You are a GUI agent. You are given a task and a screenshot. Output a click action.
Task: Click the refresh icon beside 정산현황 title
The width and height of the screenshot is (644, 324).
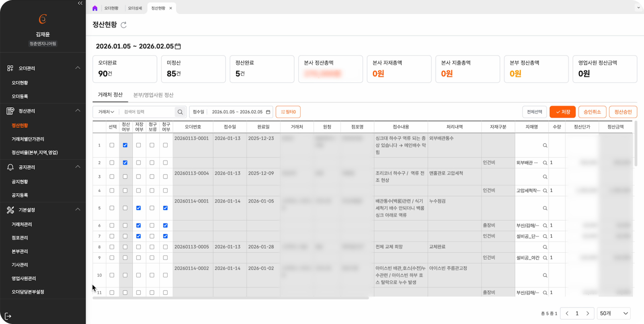pos(124,25)
